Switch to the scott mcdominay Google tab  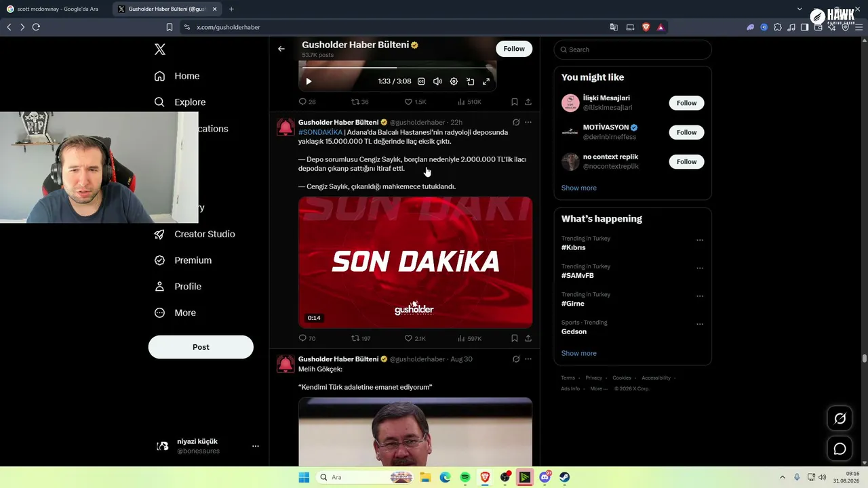pyautogui.click(x=56, y=9)
